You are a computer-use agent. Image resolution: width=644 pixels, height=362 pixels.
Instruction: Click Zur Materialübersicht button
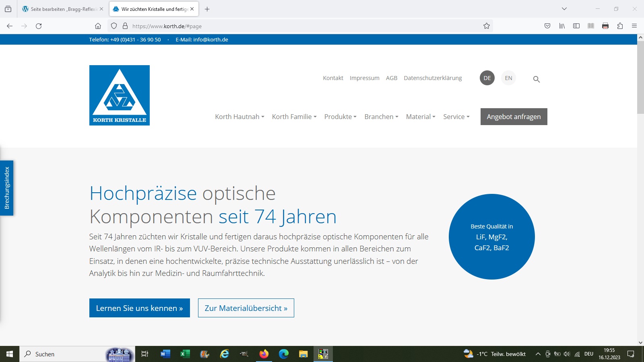246,308
